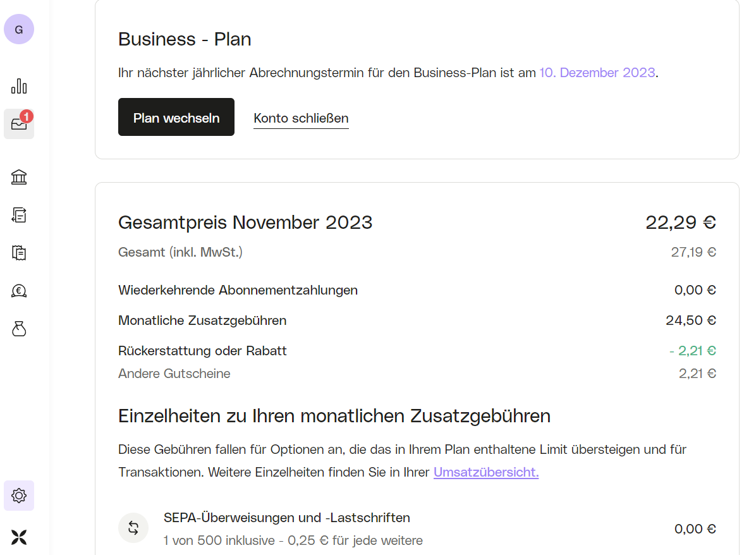The height and width of the screenshot is (555, 756).
Task: Click the X-shaped logo at sidebar bottom
Action: (x=19, y=537)
